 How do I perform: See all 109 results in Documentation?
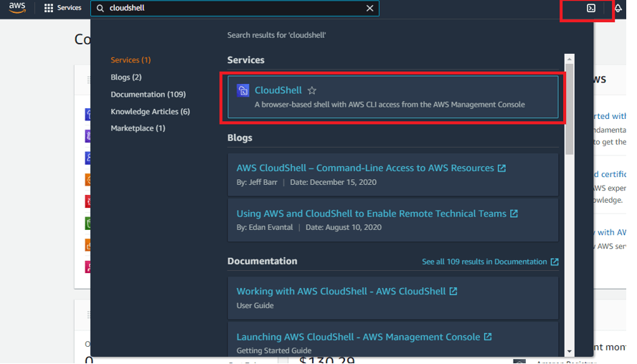pyautogui.click(x=484, y=262)
